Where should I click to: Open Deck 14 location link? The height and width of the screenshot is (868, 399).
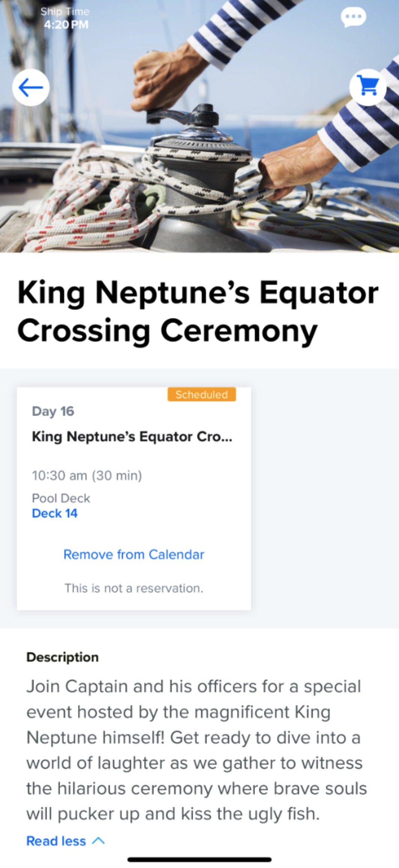55,513
